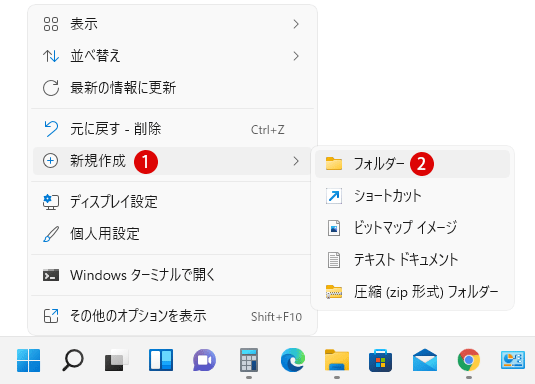This screenshot has height=384, width=535.
Task: Click the 表示 grid icon
Action: coord(51,24)
